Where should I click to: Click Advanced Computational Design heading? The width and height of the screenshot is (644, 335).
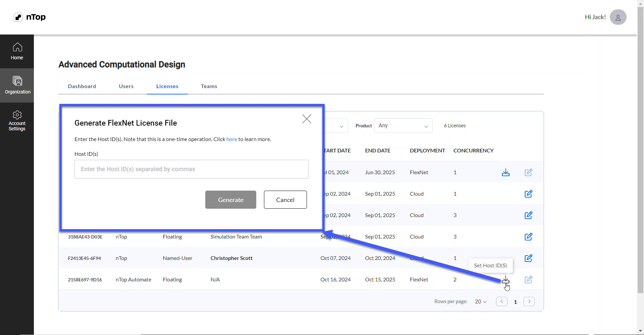click(122, 64)
